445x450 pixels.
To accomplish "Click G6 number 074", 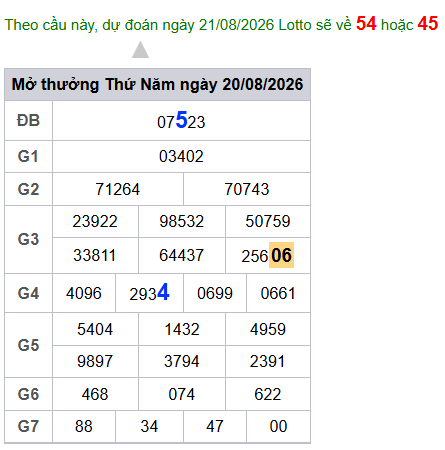I will (x=182, y=394).
